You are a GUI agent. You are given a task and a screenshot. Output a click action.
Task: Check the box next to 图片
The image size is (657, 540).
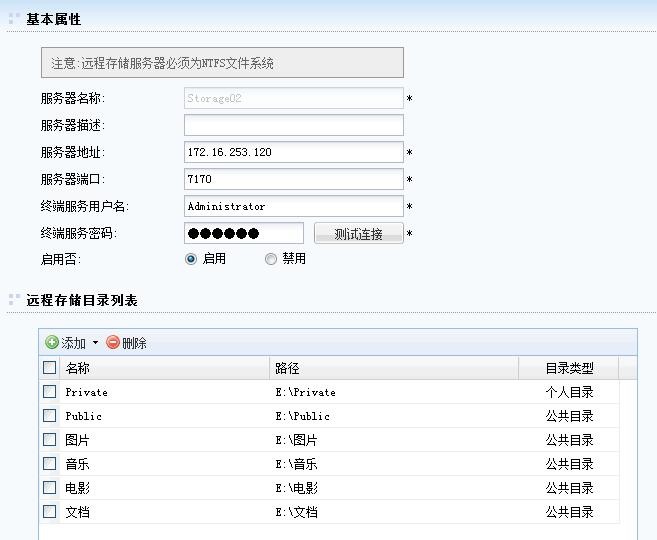50,440
